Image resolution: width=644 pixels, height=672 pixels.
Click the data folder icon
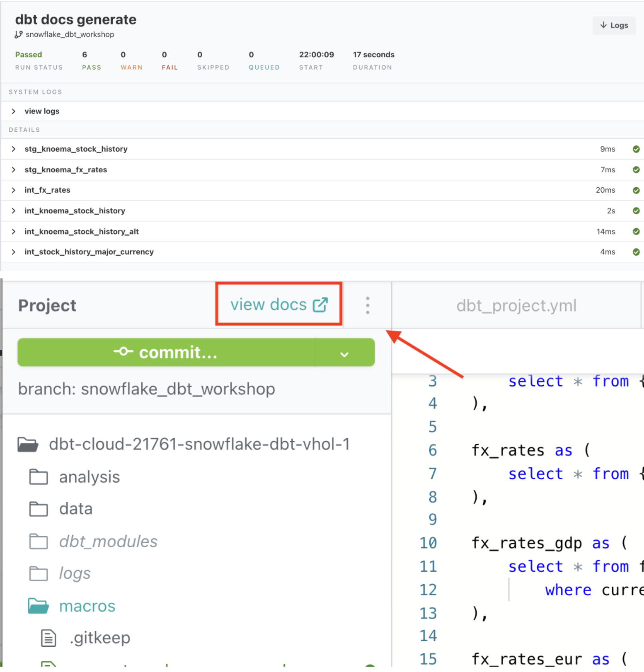click(x=39, y=509)
